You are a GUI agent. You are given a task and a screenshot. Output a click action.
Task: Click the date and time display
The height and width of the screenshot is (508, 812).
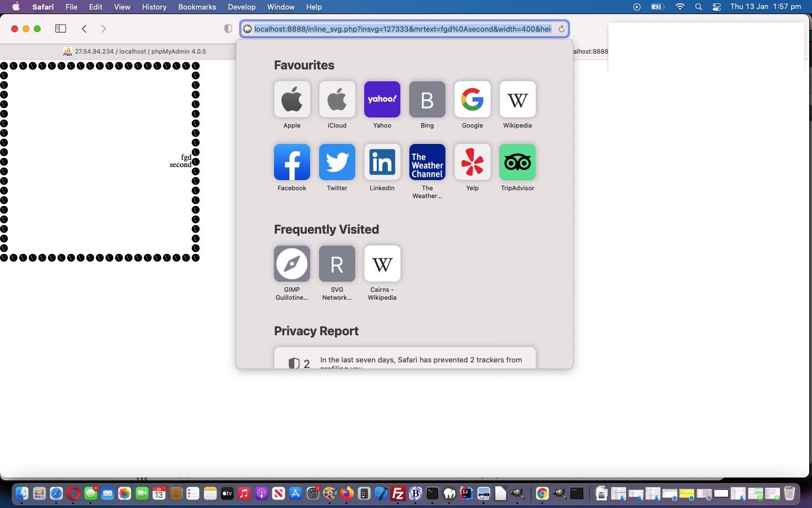coord(765,7)
